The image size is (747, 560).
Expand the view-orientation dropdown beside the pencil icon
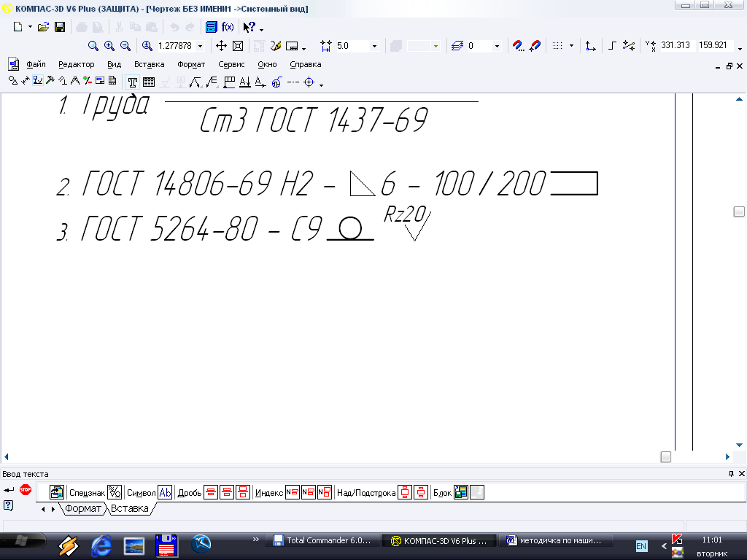tap(304, 47)
